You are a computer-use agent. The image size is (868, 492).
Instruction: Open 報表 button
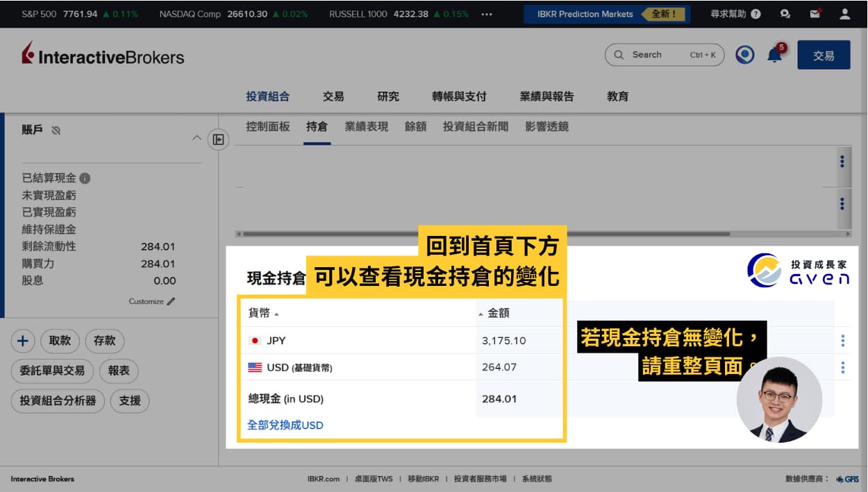119,371
